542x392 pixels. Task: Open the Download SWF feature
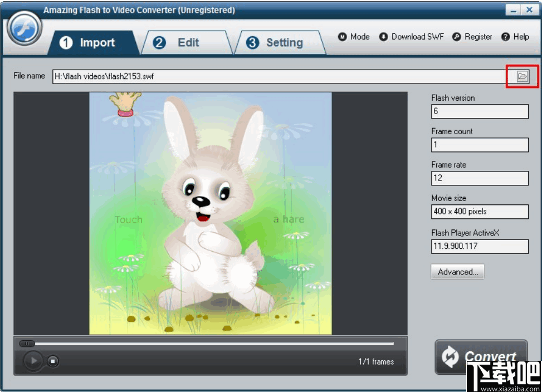411,37
